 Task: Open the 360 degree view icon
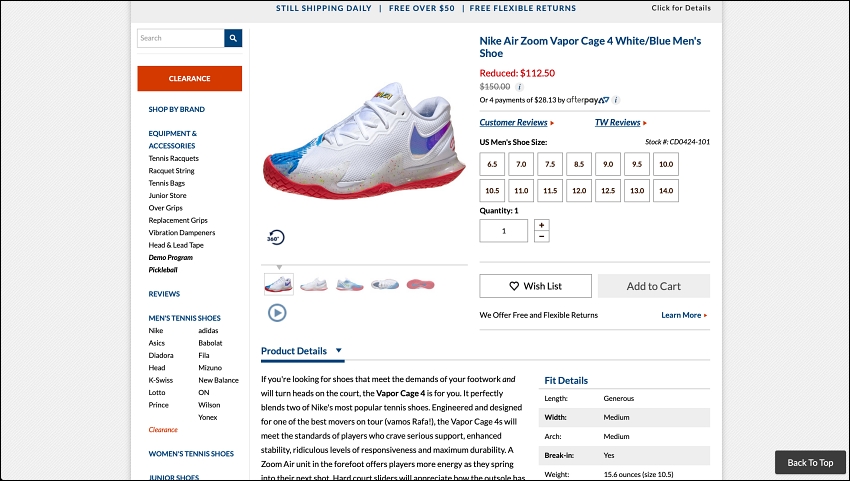275,238
